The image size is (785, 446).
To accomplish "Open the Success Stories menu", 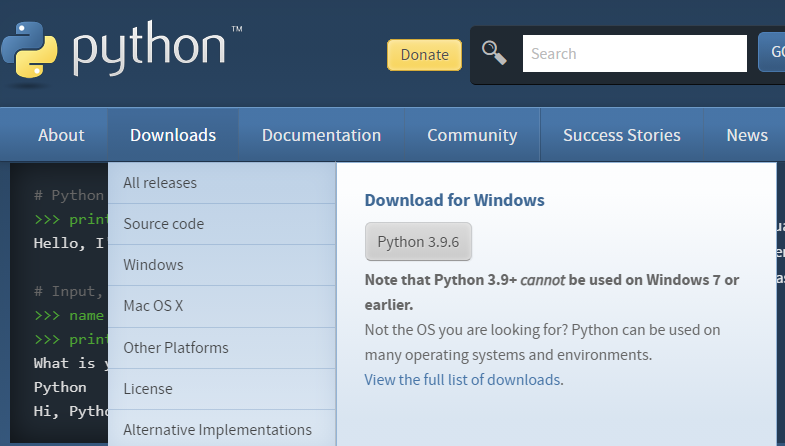I will pos(622,135).
